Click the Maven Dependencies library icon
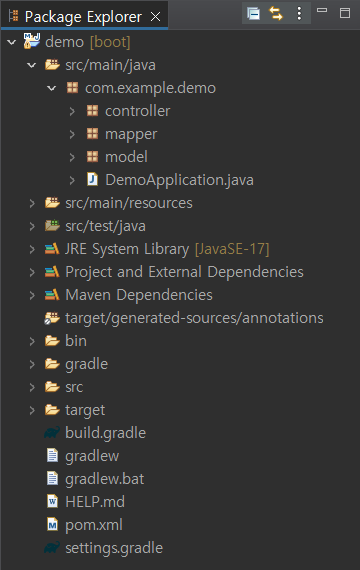360x570 pixels. click(x=52, y=295)
